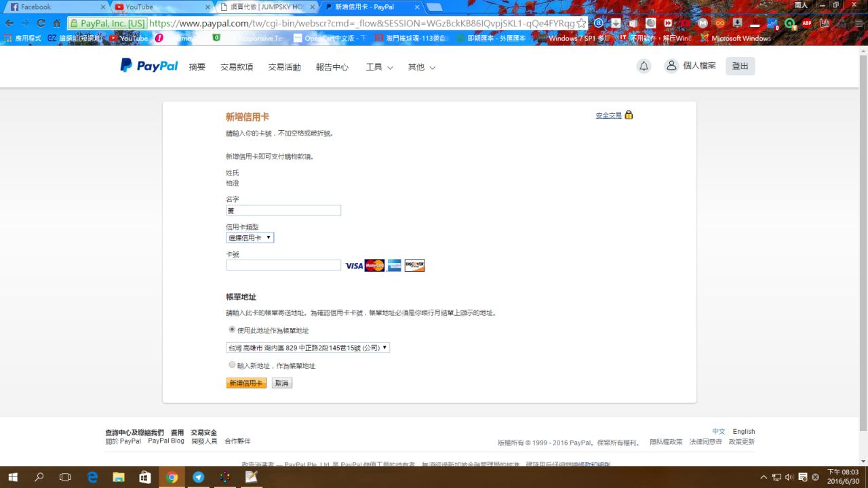Screen dimensions: 868x488
Task: Open the billing address dropdown
Action: point(308,348)
